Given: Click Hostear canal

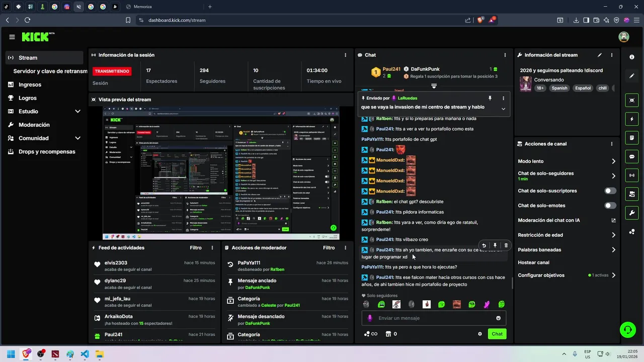Looking at the screenshot, I should [x=533, y=262].
